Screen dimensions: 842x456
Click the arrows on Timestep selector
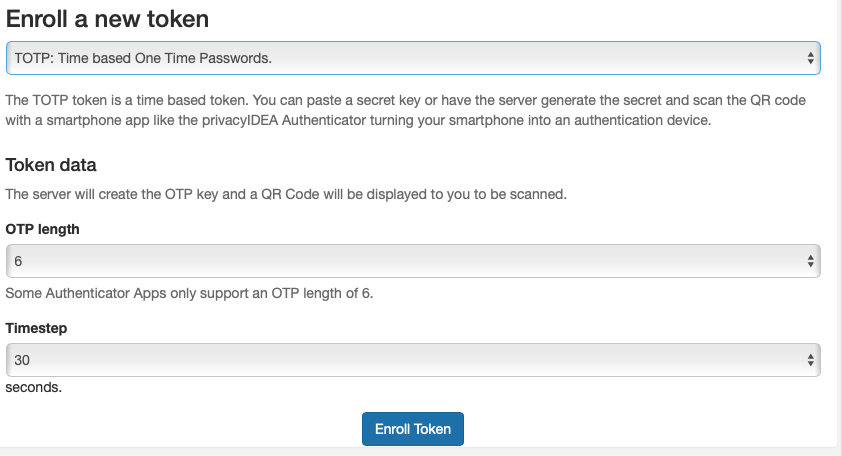point(810,360)
